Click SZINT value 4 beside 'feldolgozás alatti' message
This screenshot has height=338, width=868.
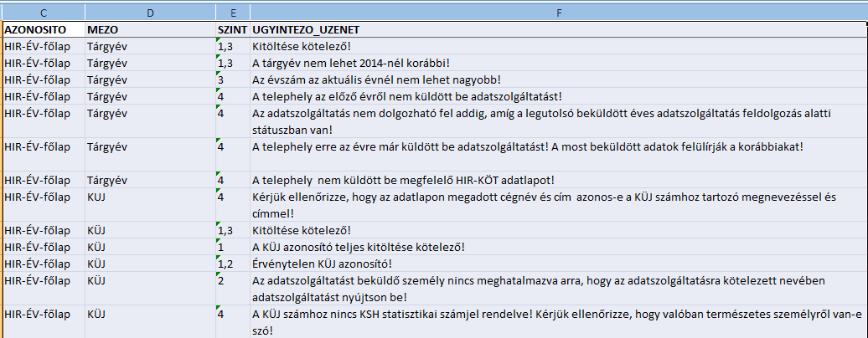pyautogui.click(x=233, y=120)
